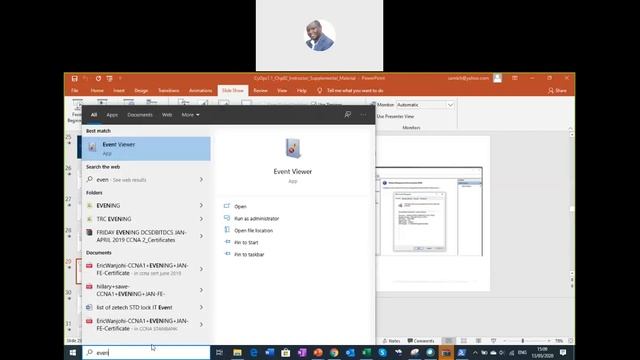The width and height of the screenshot is (640, 360).
Task: Click the large Event Viewer app icon
Action: coord(293,148)
